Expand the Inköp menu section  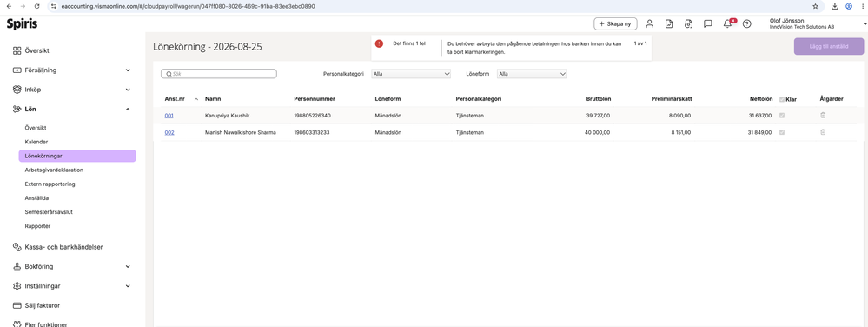(x=128, y=90)
